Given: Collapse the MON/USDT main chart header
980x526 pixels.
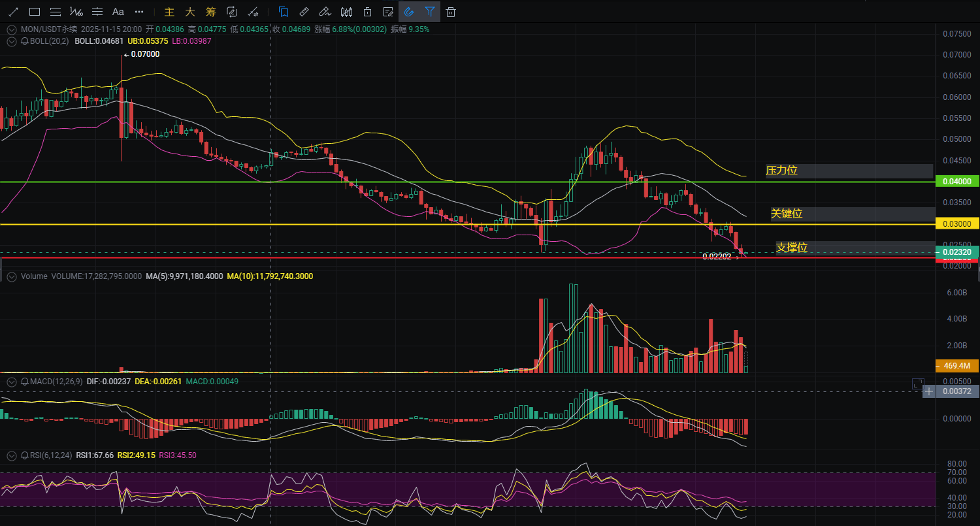Looking at the screenshot, I should pyautogui.click(x=11, y=29).
